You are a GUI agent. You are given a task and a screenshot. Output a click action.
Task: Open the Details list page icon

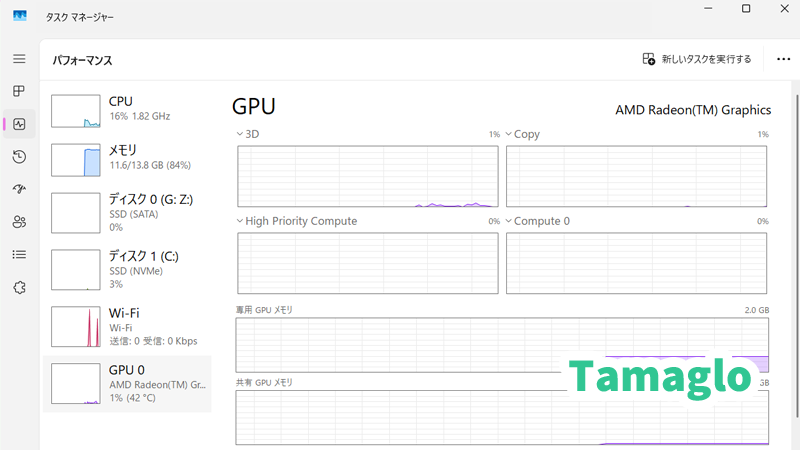(19, 254)
